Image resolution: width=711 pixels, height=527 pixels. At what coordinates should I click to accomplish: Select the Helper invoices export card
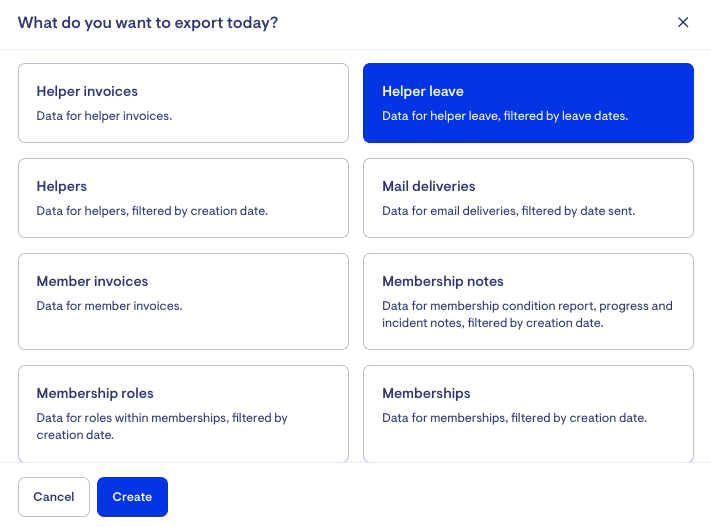click(x=183, y=103)
